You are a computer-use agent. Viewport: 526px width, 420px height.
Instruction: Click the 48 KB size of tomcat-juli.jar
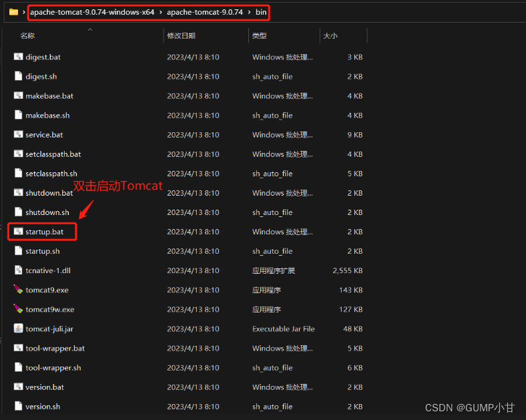coord(353,329)
